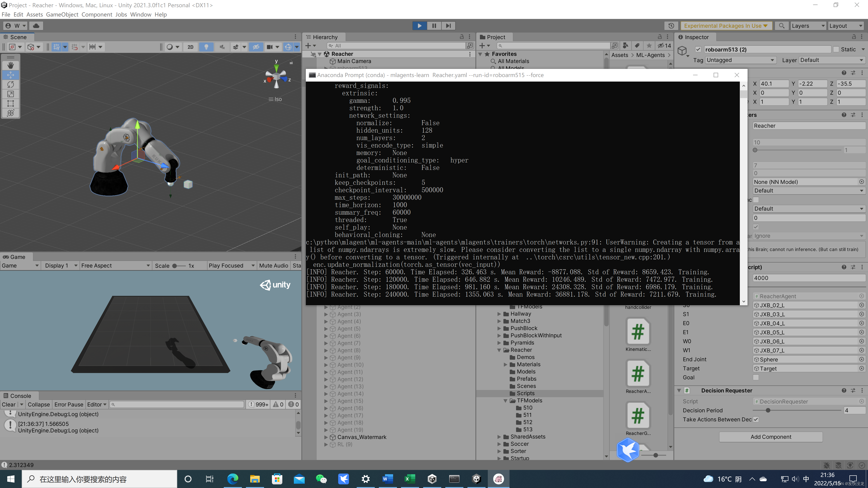Click the Project favorite star filter icon
868x488 pixels.
click(x=649, y=45)
